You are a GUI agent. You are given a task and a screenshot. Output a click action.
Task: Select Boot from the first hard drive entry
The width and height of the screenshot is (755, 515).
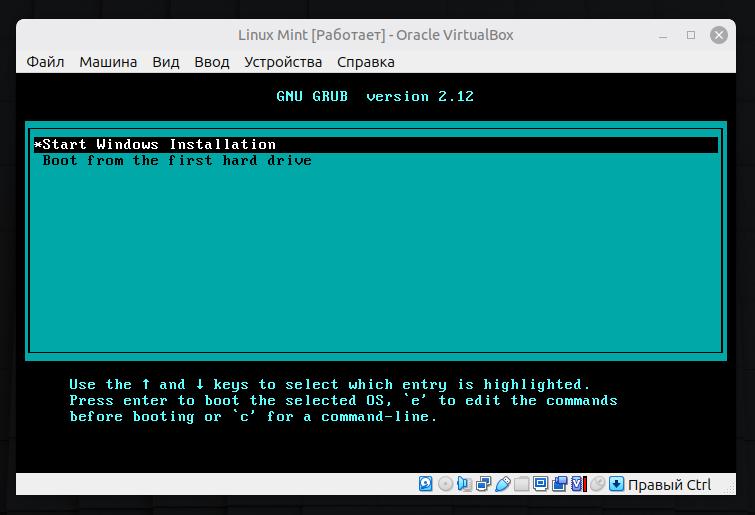coord(376,160)
